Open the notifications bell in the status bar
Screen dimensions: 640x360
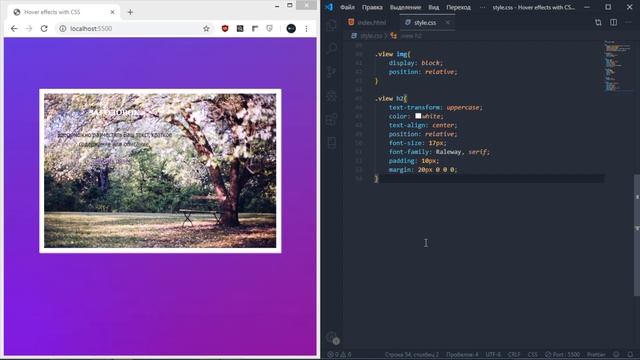[630, 354]
